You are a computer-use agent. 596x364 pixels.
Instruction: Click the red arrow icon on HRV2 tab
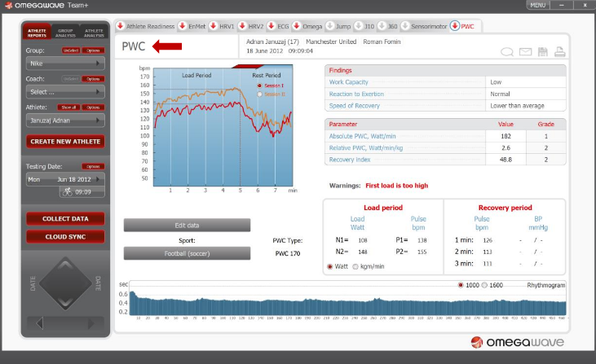(x=242, y=26)
